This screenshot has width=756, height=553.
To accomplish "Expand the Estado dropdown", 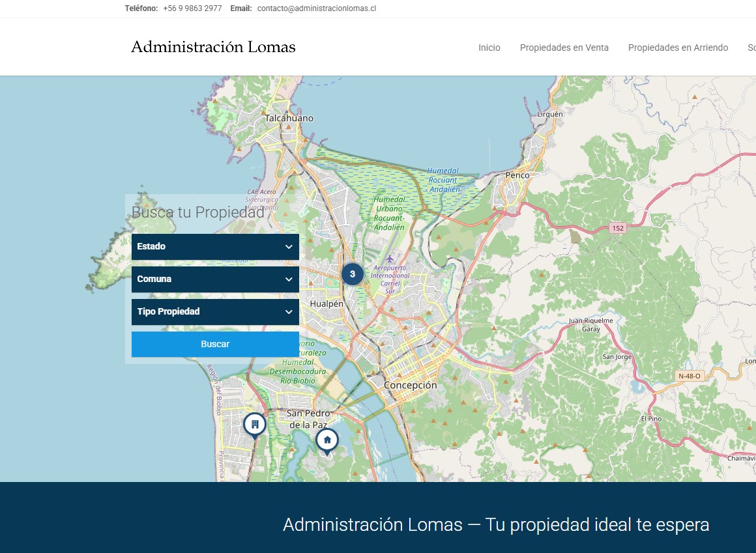I will click(x=215, y=247).
